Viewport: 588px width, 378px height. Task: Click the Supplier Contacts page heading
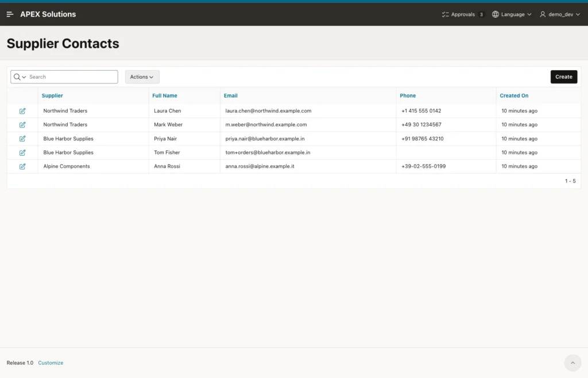63,44
